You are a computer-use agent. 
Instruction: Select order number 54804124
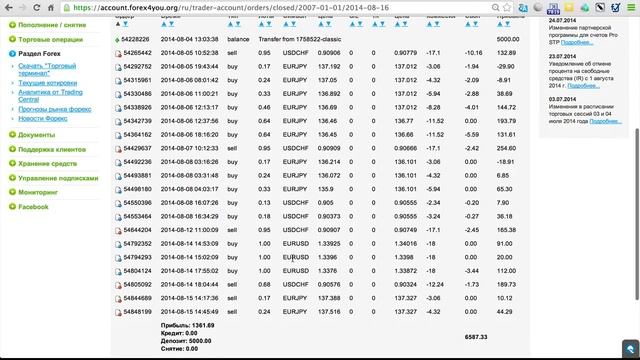click(x=138, y=271)
